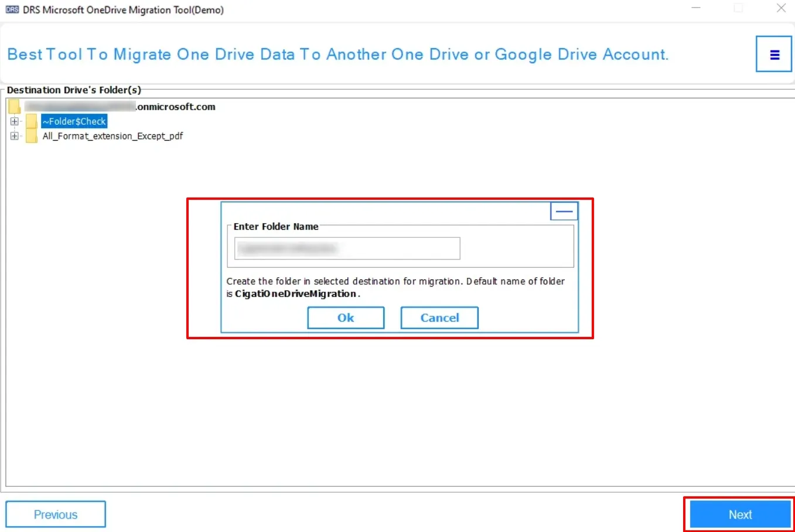
Task: Click the DRS app logo in title bar
Action: tap(12, 9)
